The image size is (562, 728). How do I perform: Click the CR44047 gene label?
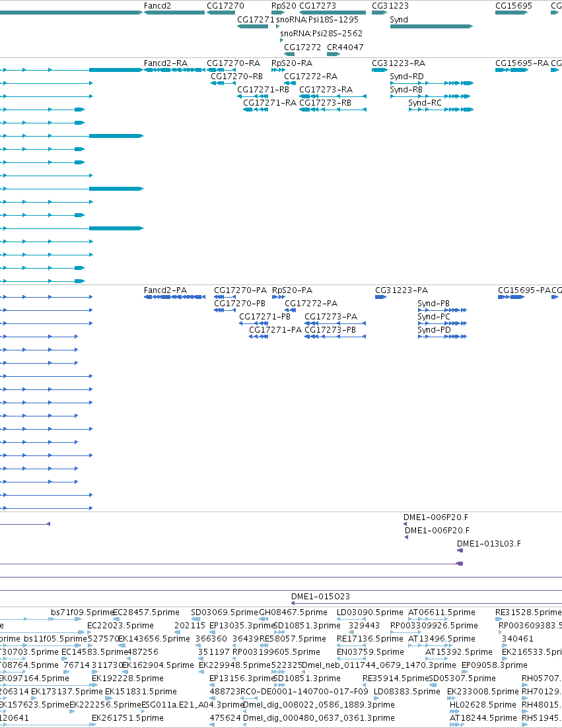(345, 48)
